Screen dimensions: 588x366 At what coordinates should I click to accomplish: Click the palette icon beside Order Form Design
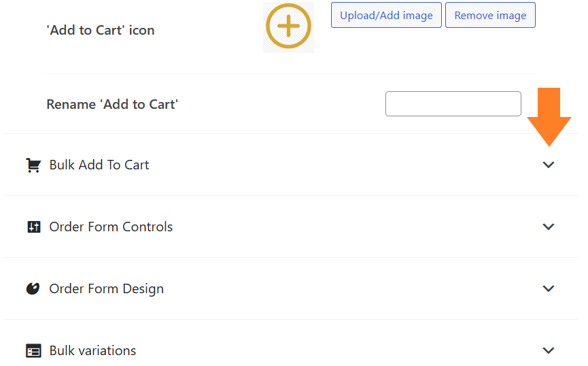point(33,288)
